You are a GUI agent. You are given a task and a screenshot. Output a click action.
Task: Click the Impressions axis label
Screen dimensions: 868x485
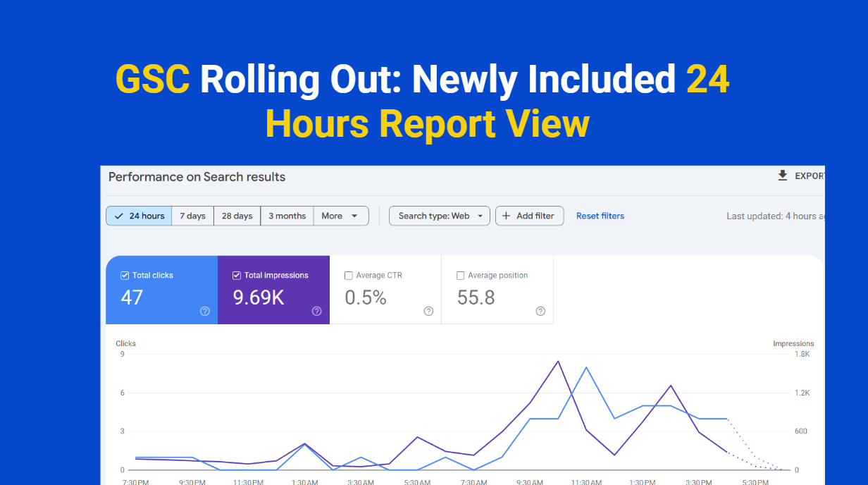click(793, 343)
